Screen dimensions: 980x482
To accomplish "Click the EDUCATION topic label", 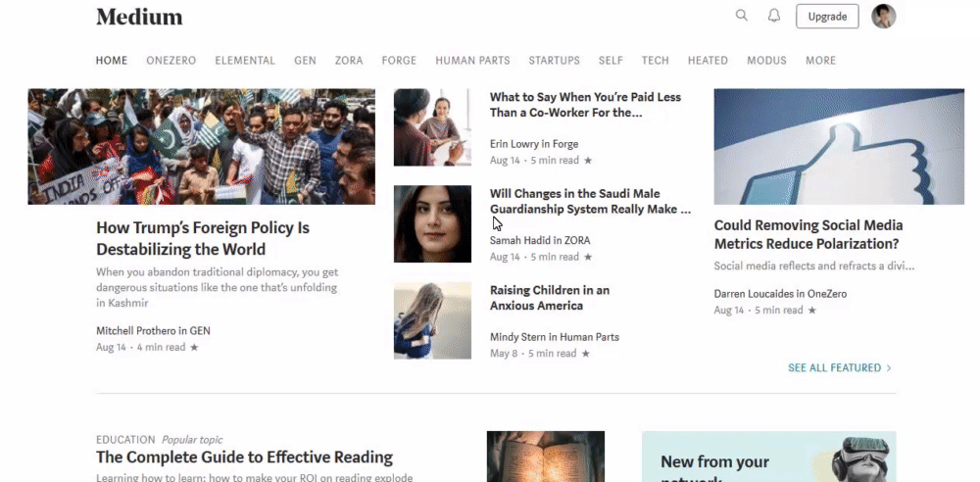I will click(x=125, y=440).
